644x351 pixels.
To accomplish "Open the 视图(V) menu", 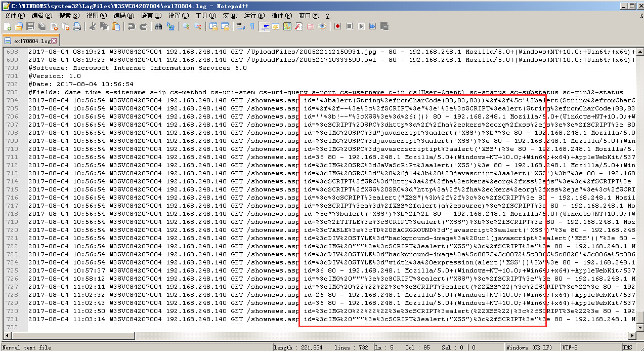I will point(97,16).
